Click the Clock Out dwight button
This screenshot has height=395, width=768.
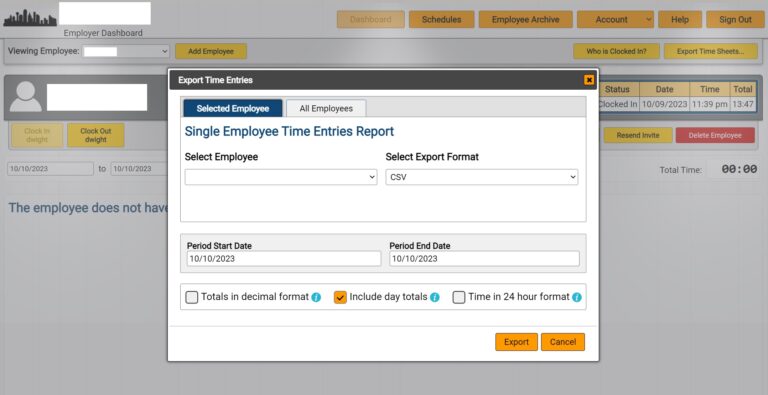[x=96, y=135]
